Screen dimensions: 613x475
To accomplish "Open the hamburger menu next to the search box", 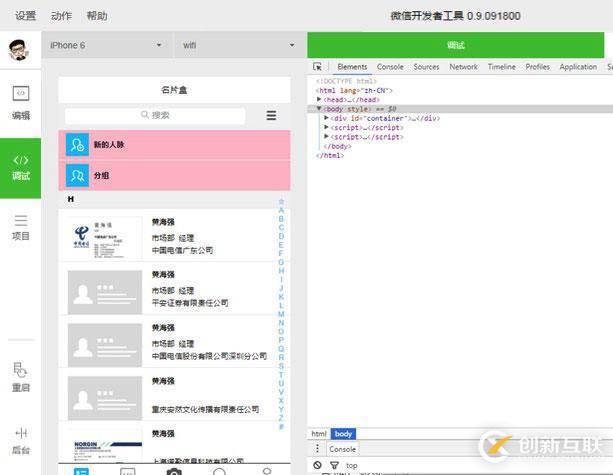I will pos(271,115).
